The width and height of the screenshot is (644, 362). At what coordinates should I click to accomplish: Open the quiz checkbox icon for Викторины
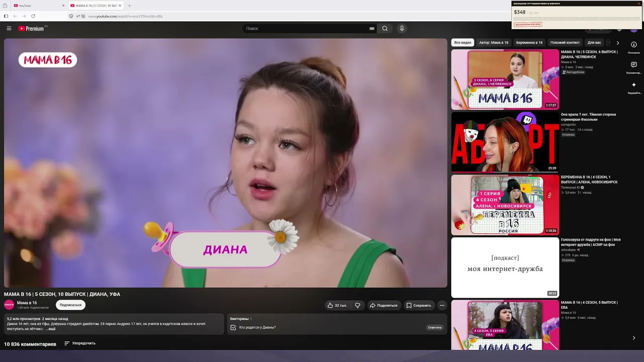click(x=233, y=327)
